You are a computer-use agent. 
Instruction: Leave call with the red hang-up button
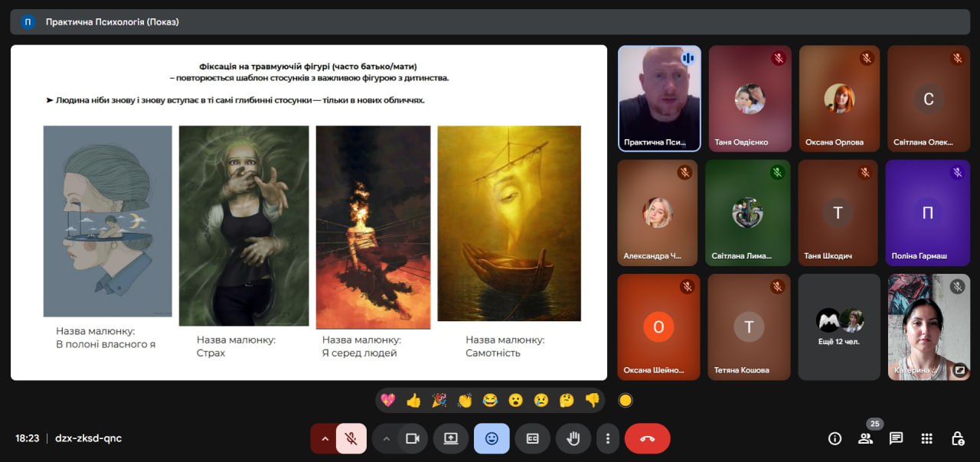(x=647, y=438)
